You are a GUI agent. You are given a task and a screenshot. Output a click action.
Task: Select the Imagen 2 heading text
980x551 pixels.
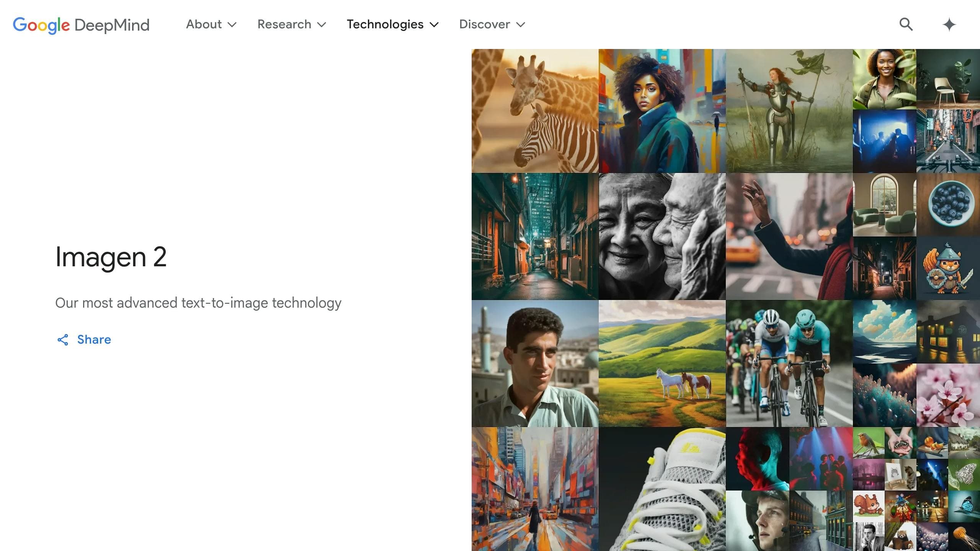[x=111, y=257]
